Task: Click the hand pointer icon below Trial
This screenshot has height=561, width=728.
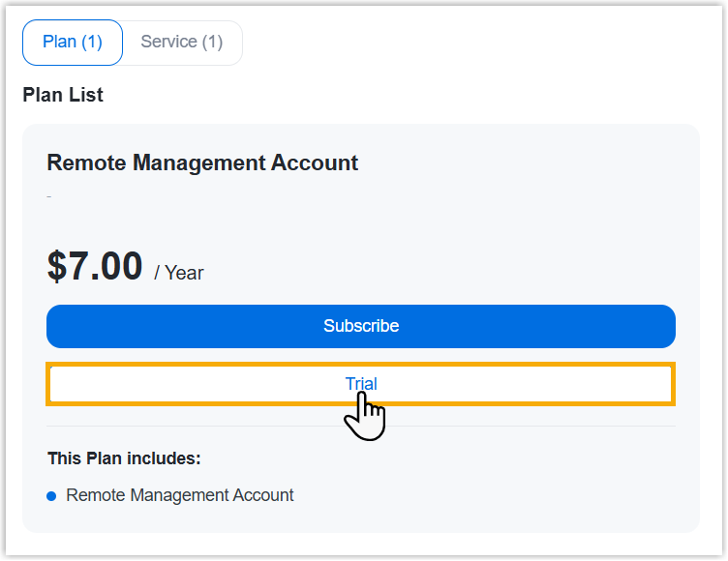Action: (x=366, y=417)
